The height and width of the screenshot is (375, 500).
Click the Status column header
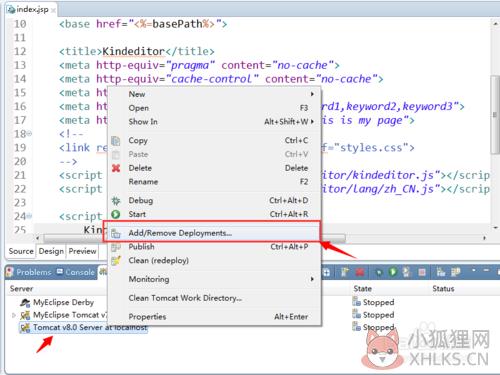pos(443,289)
